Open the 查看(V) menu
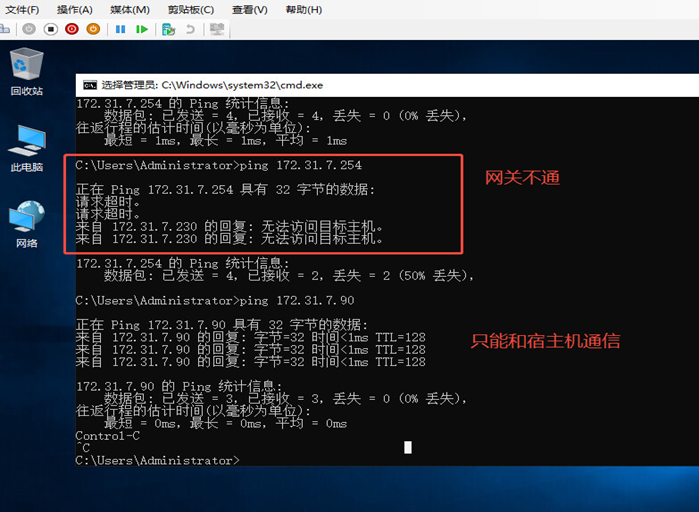The width and height of the screenshot is (699, 512). pyautogui.click(x=249, y=9)
